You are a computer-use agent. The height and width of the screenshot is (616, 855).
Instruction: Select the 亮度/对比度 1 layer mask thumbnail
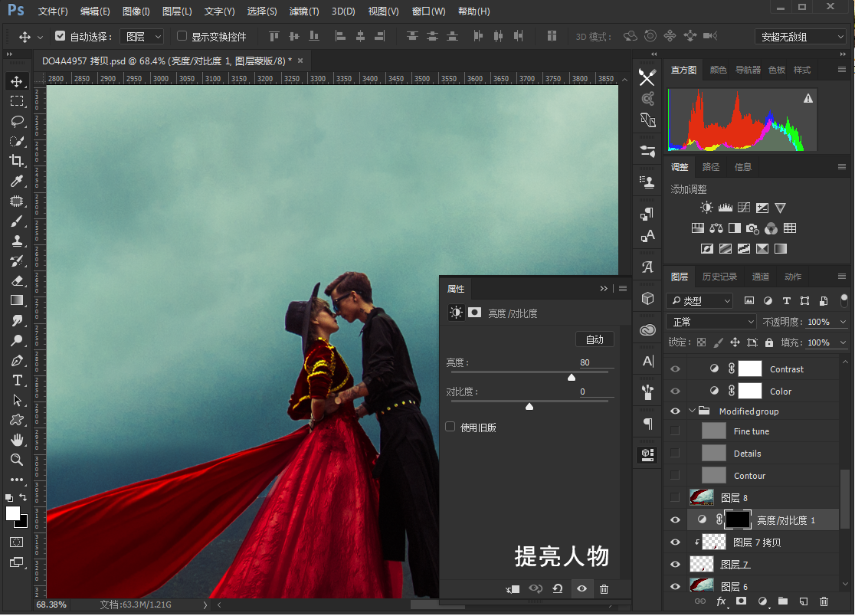click(737, 520)
